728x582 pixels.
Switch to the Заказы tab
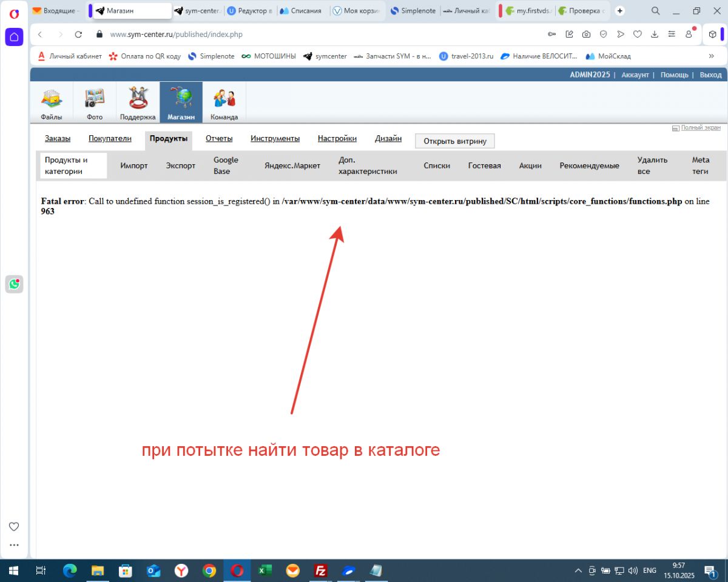click(58, 138)
